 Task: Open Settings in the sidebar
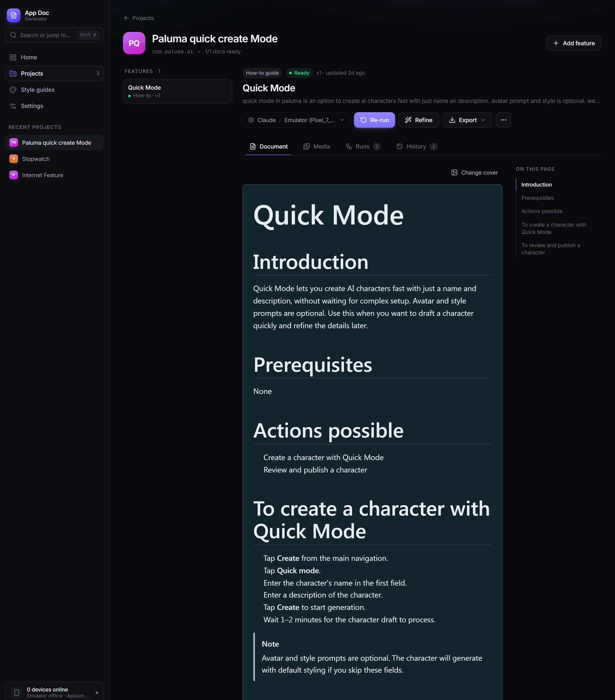coord(54,106)
